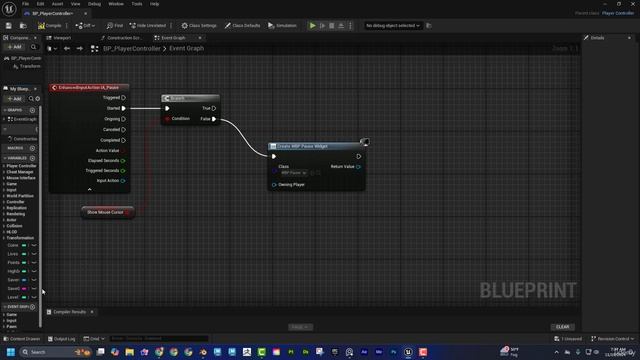The image size is (640, 360).
Task: Collapse the EnhancedInputAction node pins arrow
Action: pyautogui.click(x=89, y=189)
